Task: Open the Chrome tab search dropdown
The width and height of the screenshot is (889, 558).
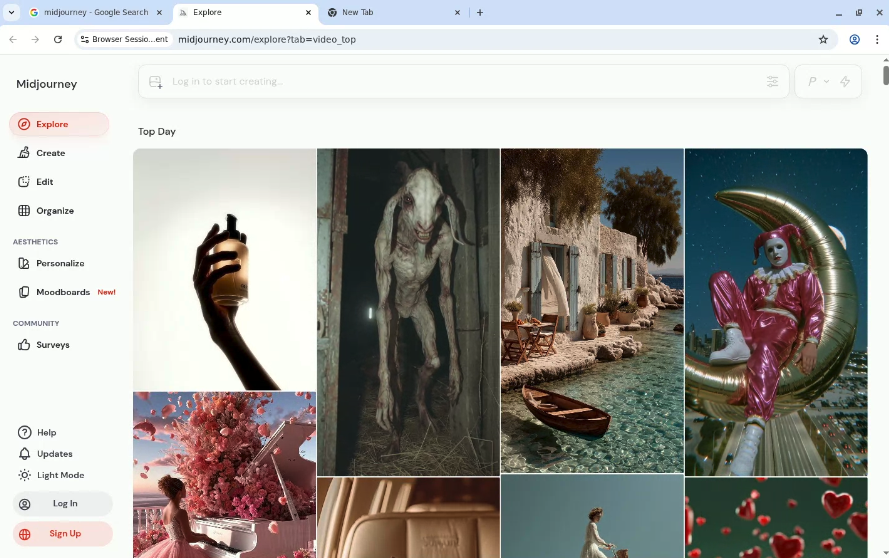Action: pyautogui.click(x=11, y=13)
